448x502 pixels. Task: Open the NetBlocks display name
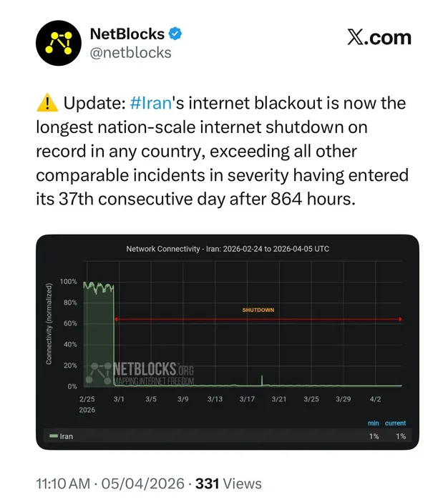coord(127,34)
